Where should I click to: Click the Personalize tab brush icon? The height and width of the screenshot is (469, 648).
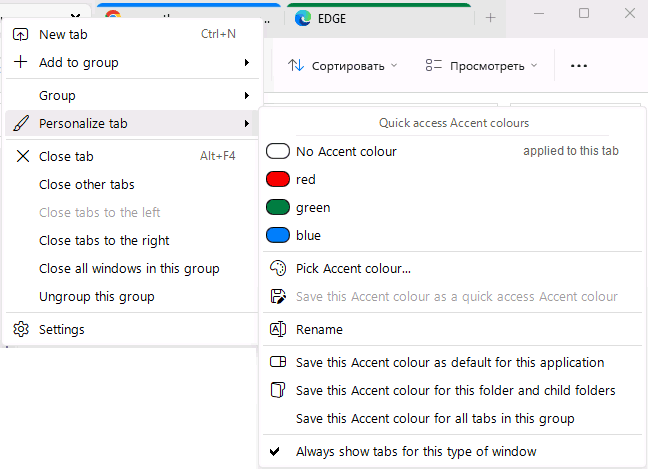coord(21,124)
